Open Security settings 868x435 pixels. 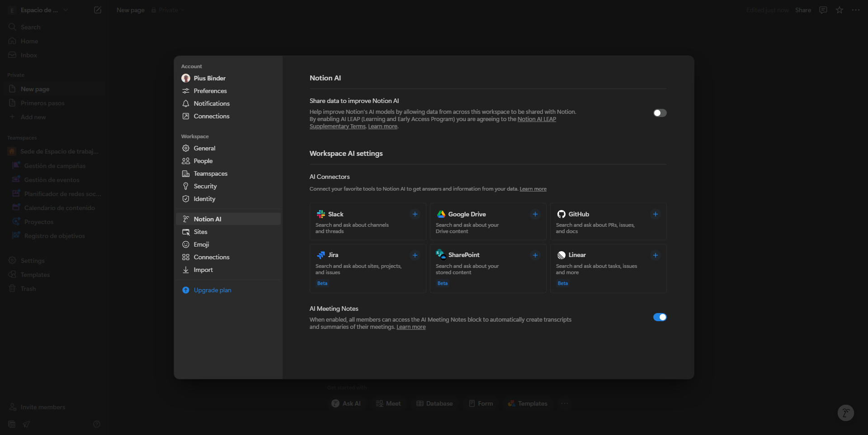tap(228, 186)
